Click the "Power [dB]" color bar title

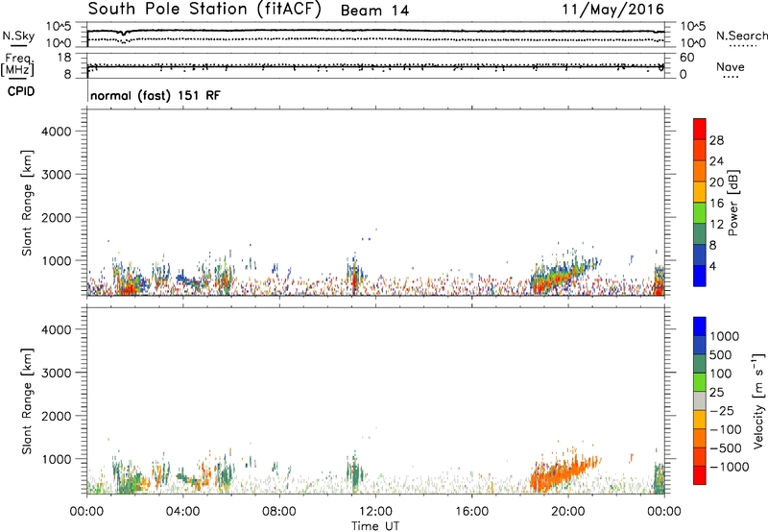(733, 203)
